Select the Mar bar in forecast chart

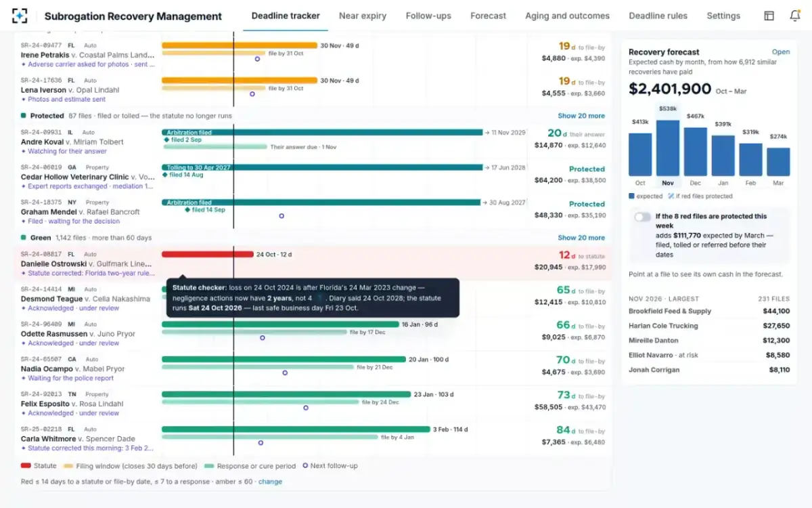[x=778, y=162]
